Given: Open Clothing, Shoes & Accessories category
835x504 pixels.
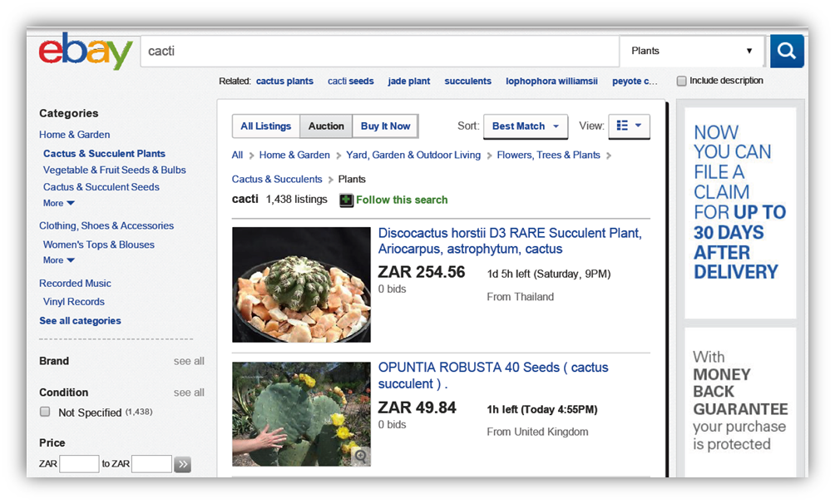Looking at the screenshot, I should click(106, 226).
